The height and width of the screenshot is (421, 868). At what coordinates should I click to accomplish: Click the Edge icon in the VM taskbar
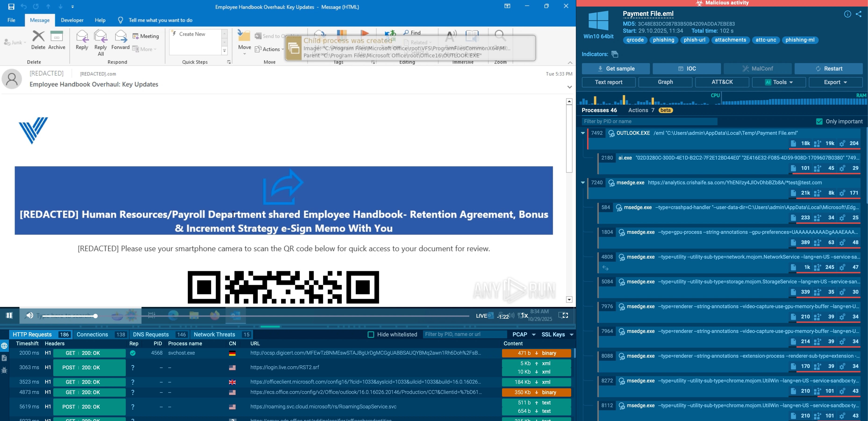coord(173,315)
